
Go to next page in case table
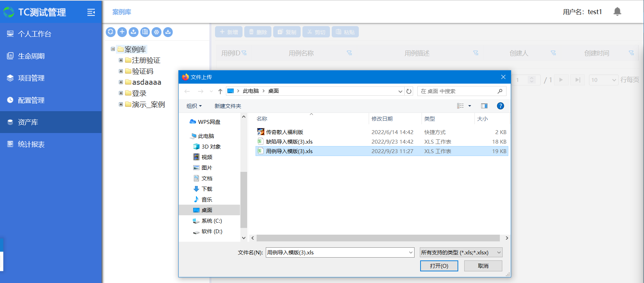pos(561,80)
